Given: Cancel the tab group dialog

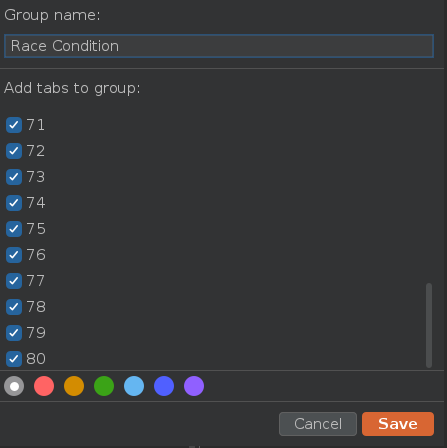Looking at the screenshot, I should click(x=318, y=424).
